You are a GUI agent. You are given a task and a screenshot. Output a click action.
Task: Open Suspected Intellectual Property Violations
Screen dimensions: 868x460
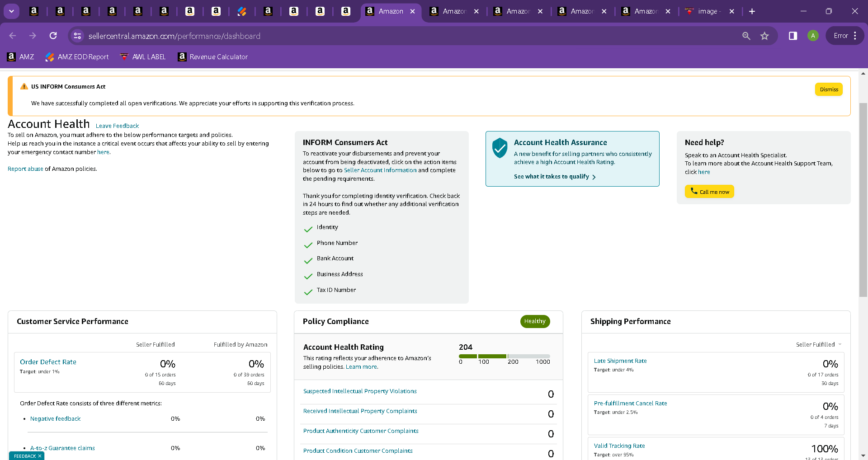coord(360,391)
